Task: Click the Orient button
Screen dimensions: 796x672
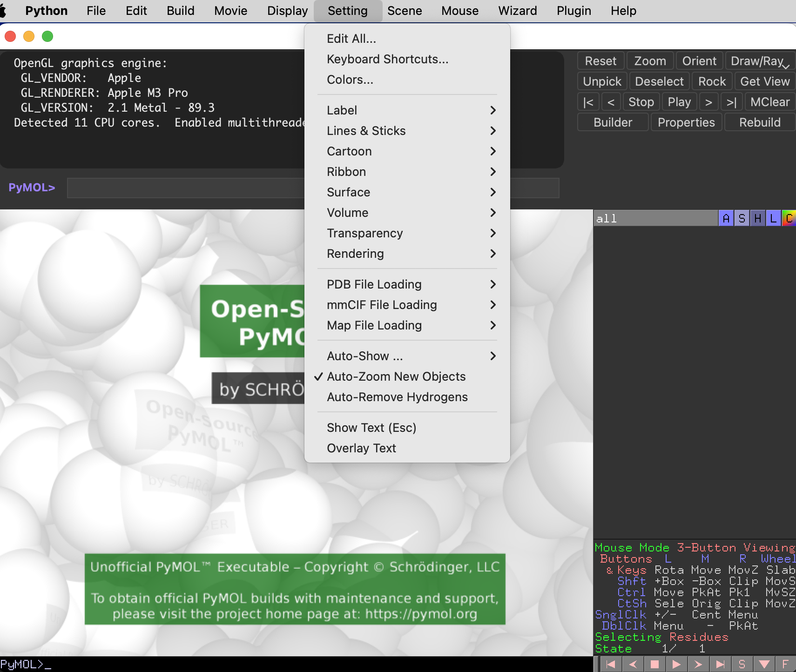Action: click(x=699, y=61)
